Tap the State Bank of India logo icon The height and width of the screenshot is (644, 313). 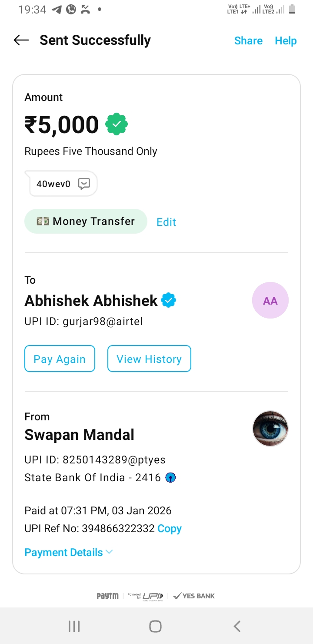pyautogui.click(x=171, y=478)
